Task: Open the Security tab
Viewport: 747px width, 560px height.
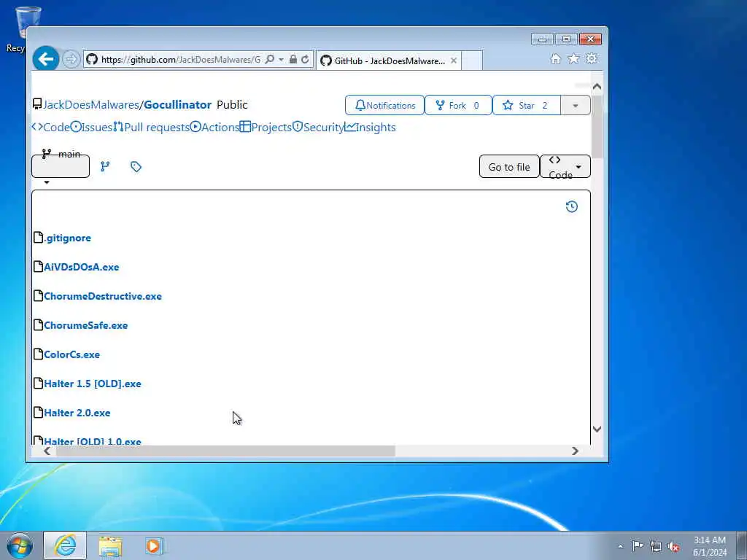Action: click(318, 127)
